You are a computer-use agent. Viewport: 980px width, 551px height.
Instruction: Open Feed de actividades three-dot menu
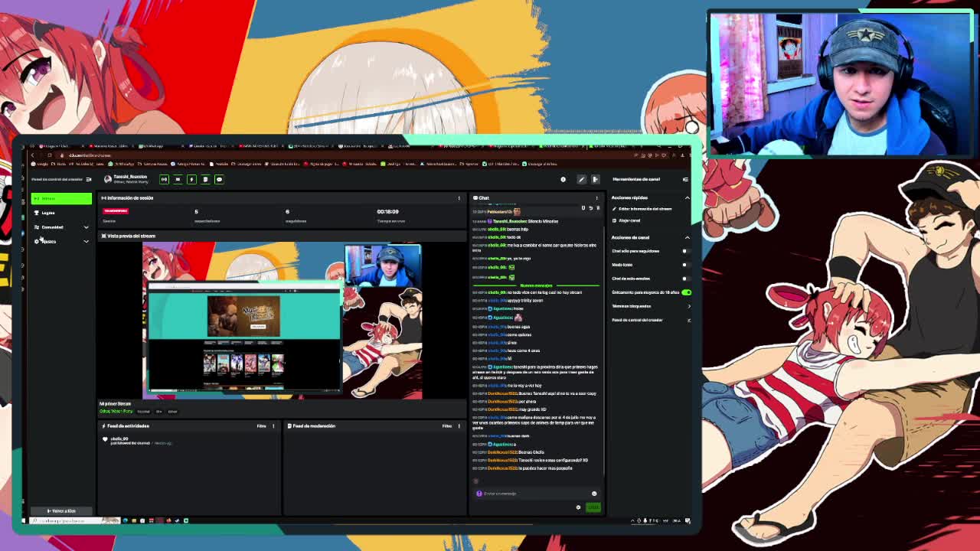tap(273, 426)
